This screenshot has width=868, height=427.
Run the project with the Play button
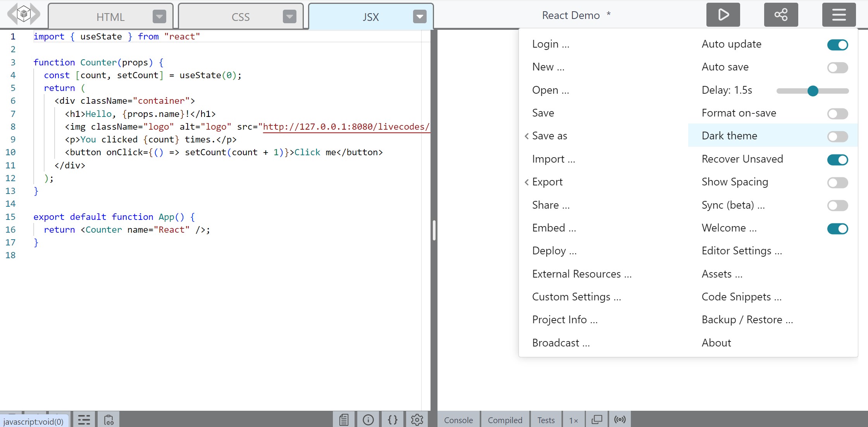[x=723, y=15]
